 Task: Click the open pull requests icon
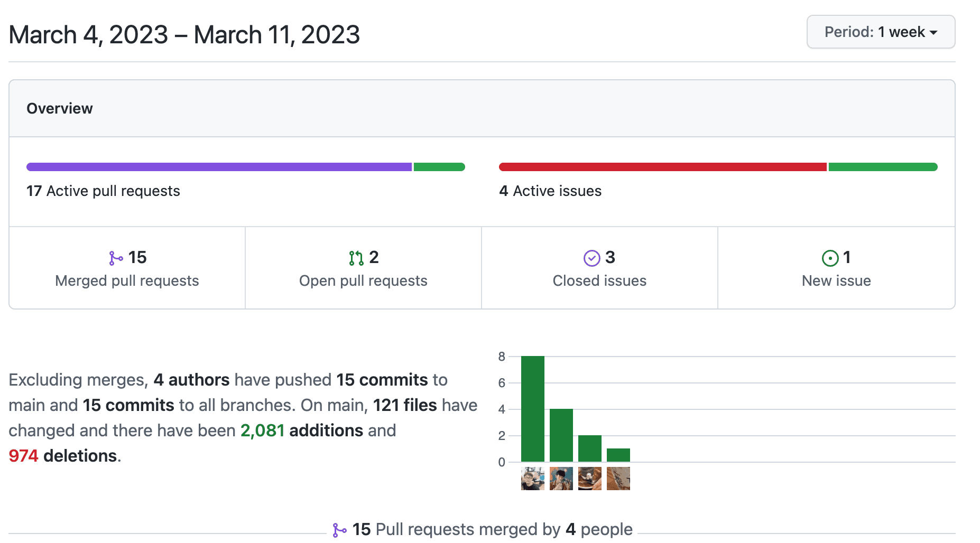click(356, 258)
